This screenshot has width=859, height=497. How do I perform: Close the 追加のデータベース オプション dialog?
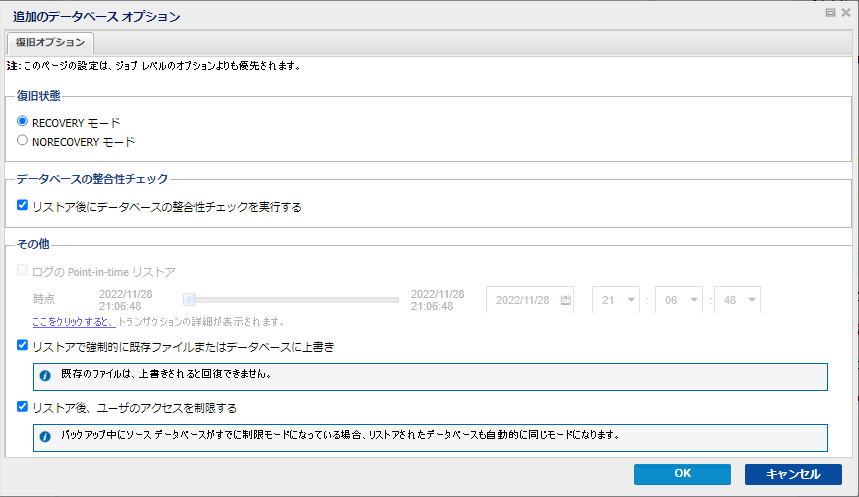[846, 13]
